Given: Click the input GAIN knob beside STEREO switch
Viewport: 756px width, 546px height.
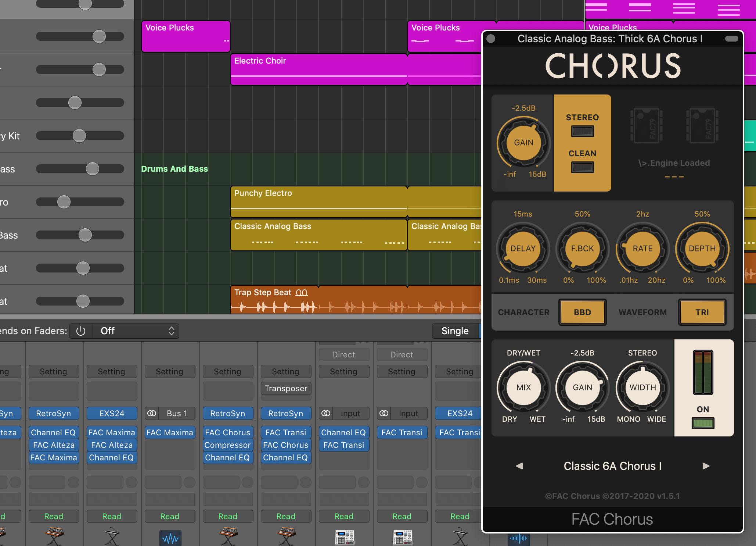Looking at the screenshot, I should tap(523, 143).
